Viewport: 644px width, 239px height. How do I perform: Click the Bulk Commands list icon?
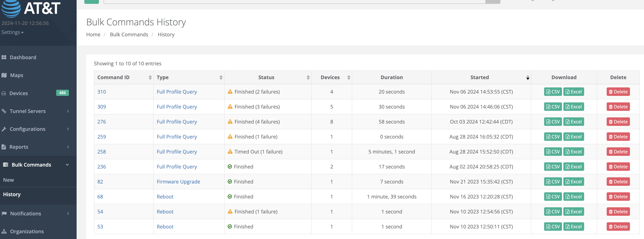point(6,165)
